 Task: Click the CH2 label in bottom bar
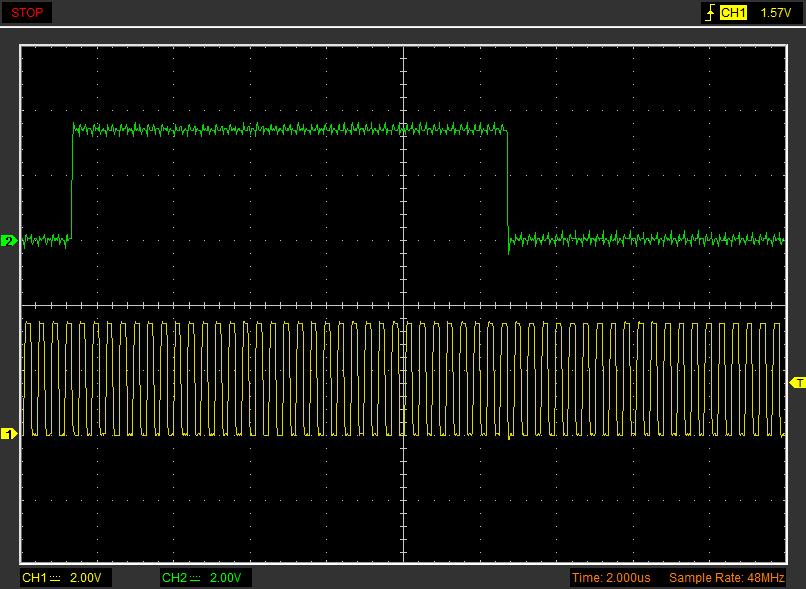(174, 578)
